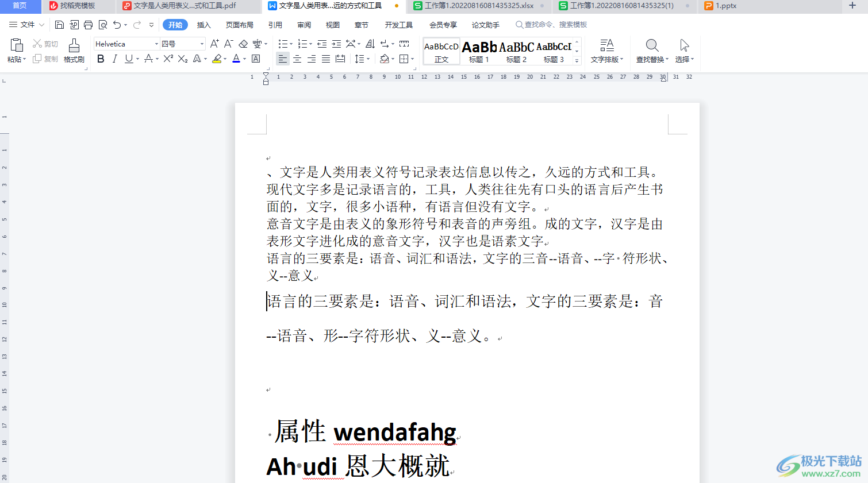This screenshot has width=868, height=483.
Task: Apply the 标题 2 heading style
Action: click(x=516, y=51)
